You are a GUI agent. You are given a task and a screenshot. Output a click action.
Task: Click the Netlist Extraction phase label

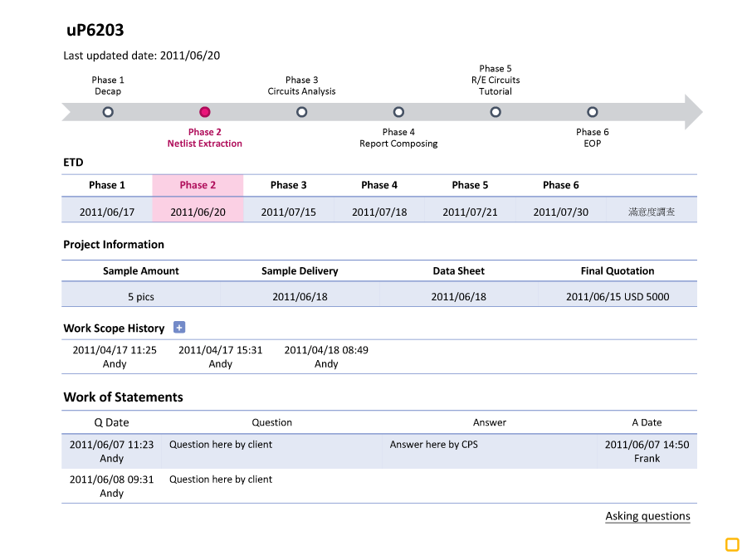tap(205, 144)
